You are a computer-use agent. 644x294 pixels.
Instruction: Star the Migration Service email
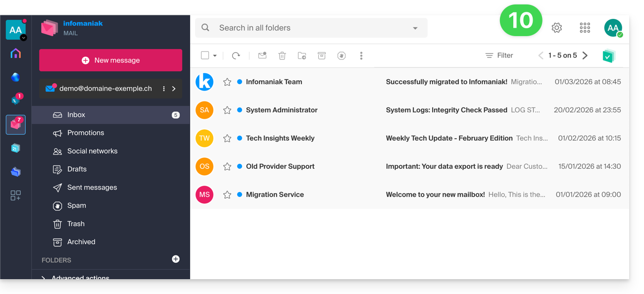227,195
